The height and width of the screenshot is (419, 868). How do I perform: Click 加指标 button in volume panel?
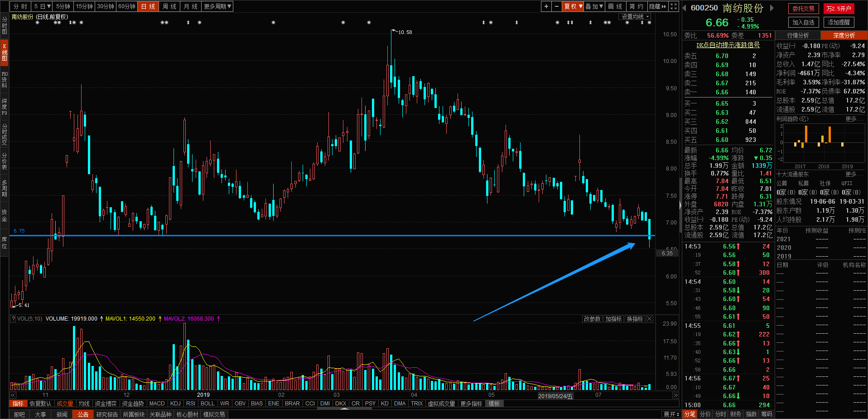pos(613,319)
